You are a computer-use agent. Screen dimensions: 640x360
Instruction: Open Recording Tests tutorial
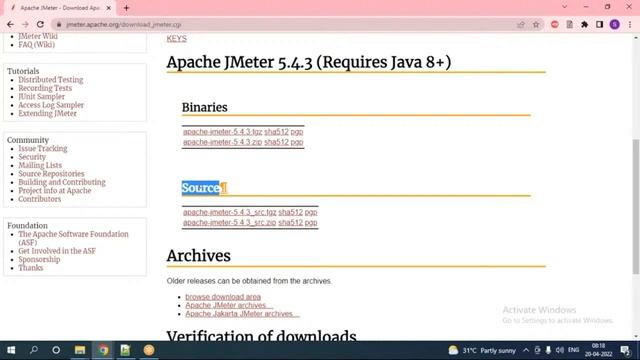[x=45, y=88]
